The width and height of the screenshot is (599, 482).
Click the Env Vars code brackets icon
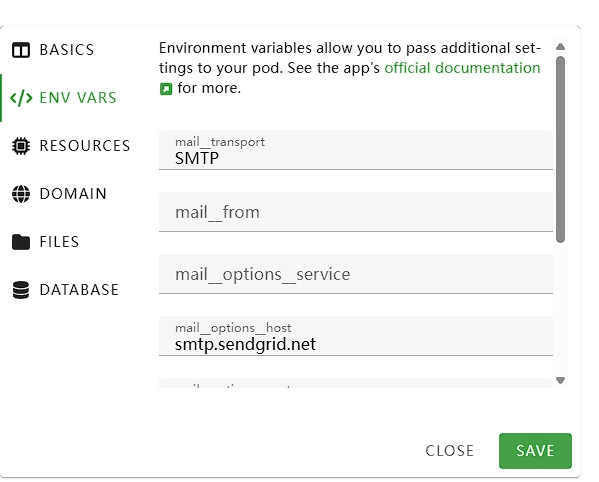click(21, 98)
